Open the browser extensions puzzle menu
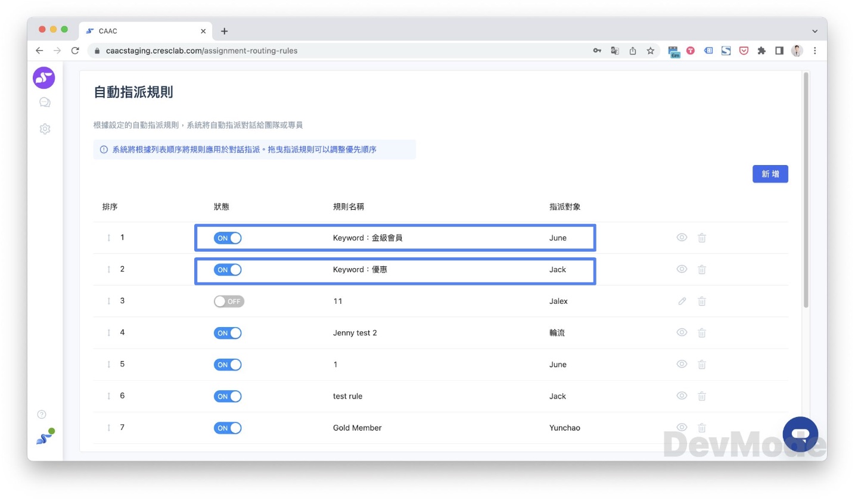858x504 pixels. [761, 51]
